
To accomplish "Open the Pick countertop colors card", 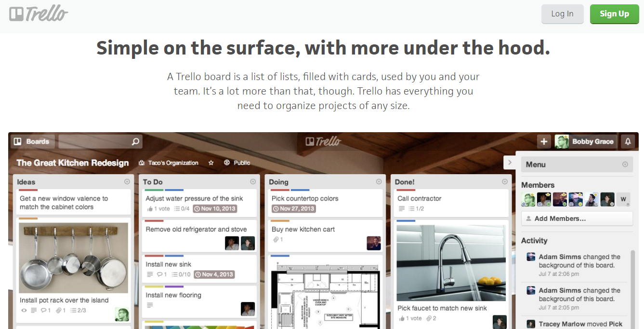I will (326, 202).
